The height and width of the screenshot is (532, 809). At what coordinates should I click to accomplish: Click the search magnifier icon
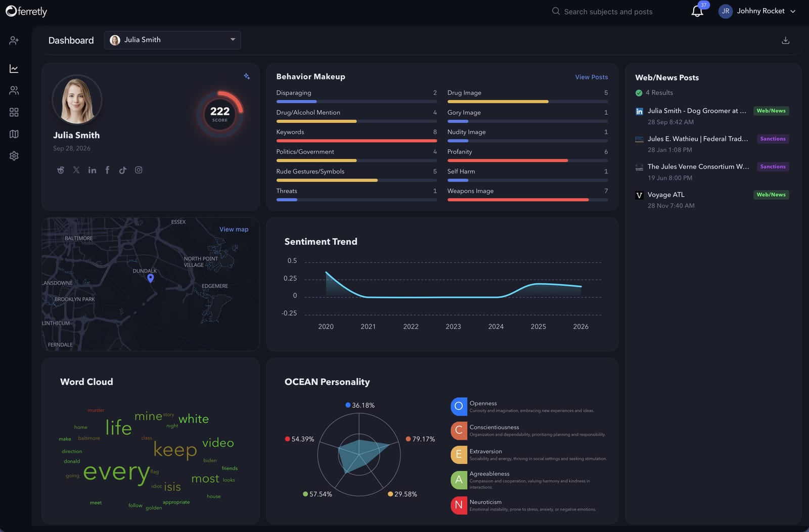556,11
